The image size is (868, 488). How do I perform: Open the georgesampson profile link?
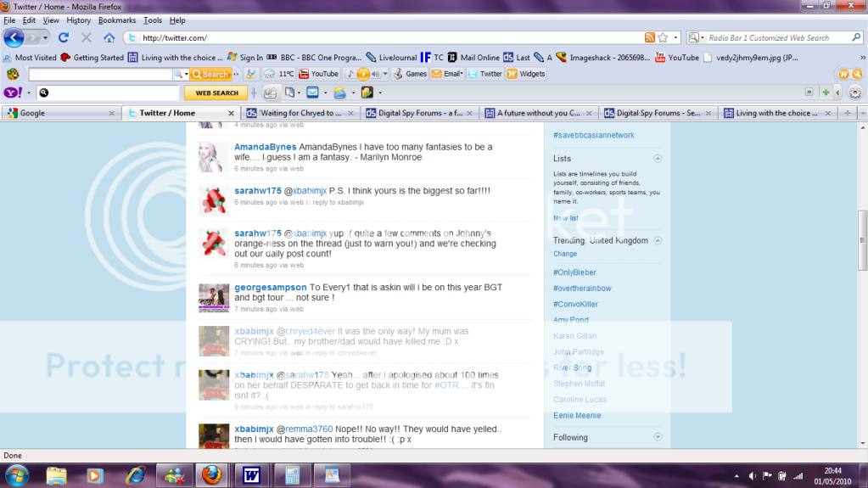pyautogui.click(x=270, y=288)
